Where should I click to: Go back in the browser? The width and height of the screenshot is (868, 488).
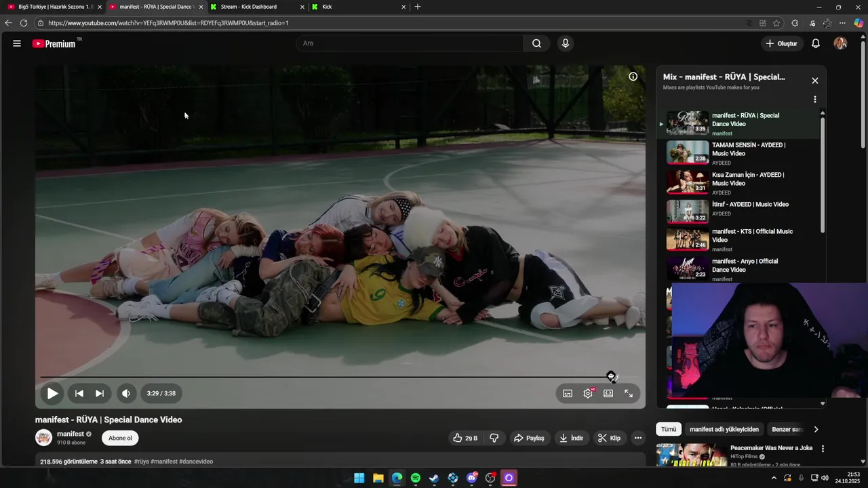[x=8, y=23]
